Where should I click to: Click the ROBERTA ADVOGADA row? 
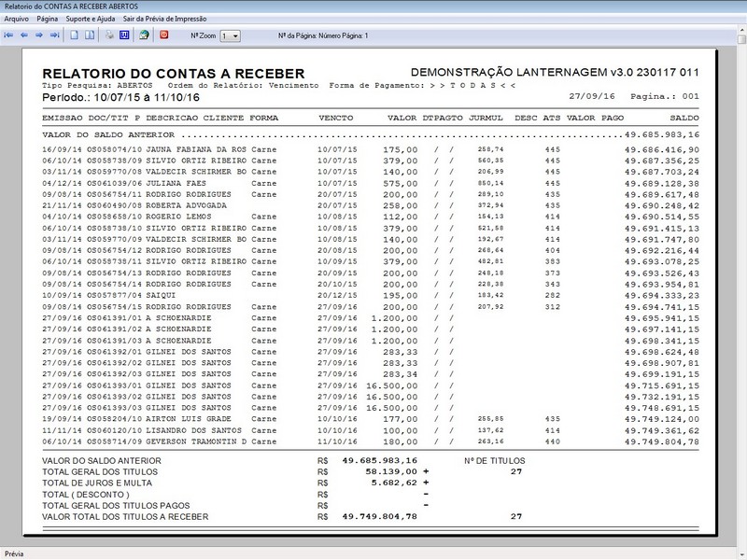pos(371,205)
